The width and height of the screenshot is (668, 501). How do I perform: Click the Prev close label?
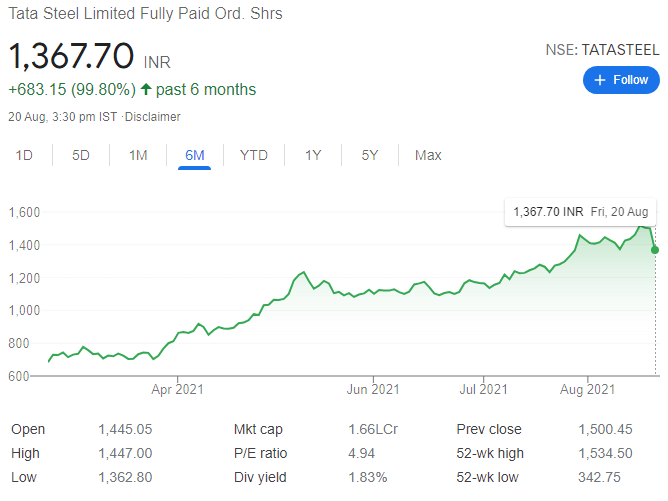[x=489, y=429]
